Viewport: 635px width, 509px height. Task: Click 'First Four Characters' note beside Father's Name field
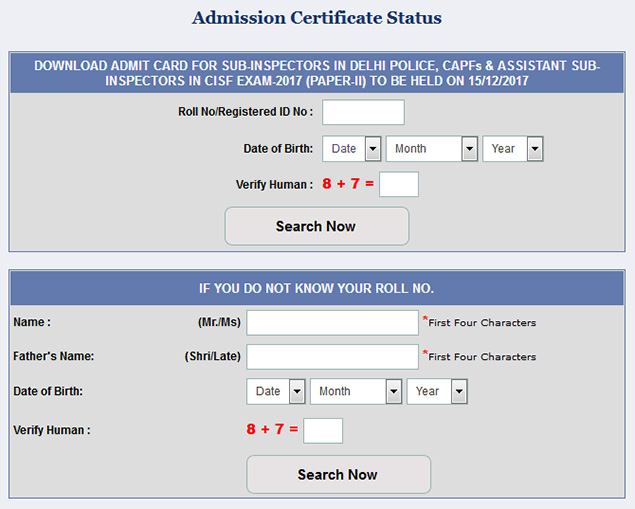482,357
